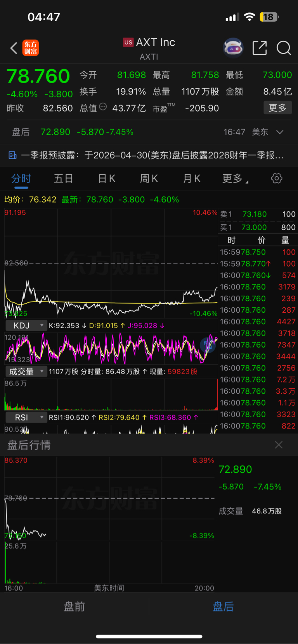Open the RSI indicator dropdown
The image size is (298, 644).
point(26,417)
